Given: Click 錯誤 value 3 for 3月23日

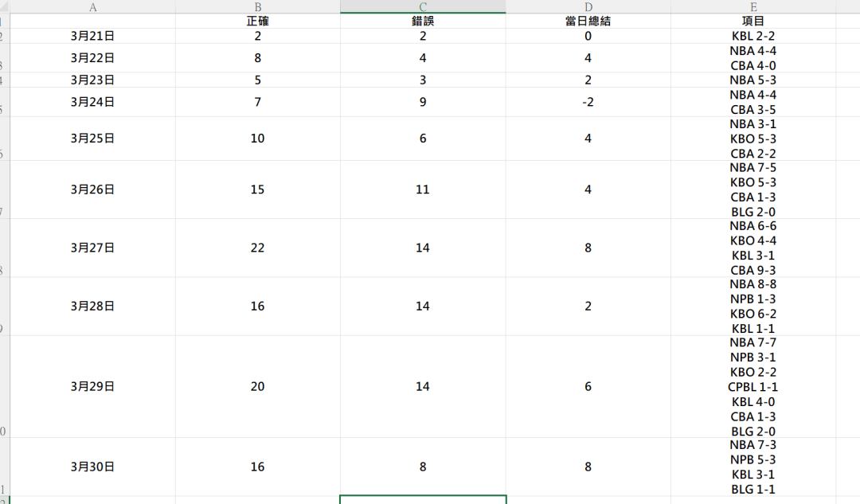Looking at the screenshot, I should point(423,80).
